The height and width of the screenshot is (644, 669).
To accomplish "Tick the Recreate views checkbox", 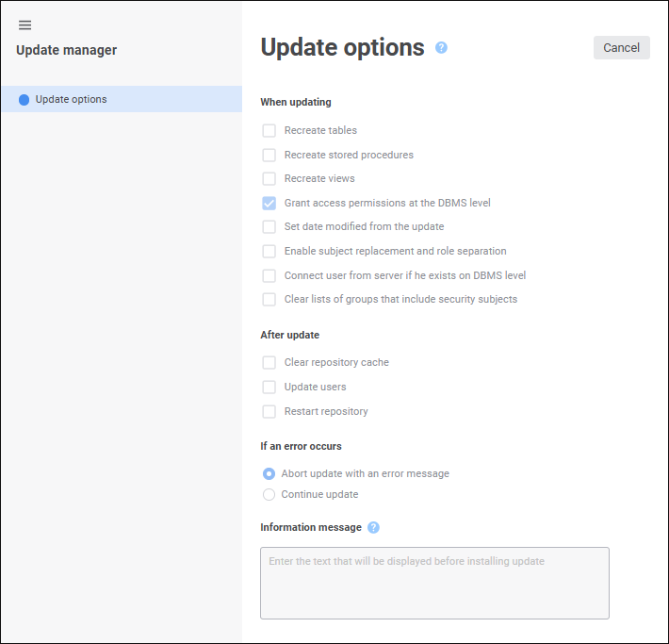I will coord(269,179).
